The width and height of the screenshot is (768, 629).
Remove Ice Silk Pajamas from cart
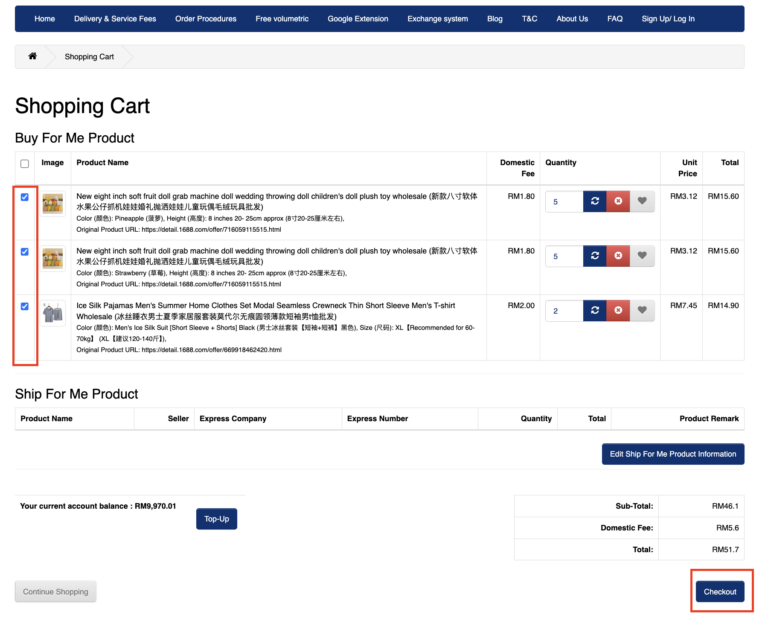click(x=618, y=311)
